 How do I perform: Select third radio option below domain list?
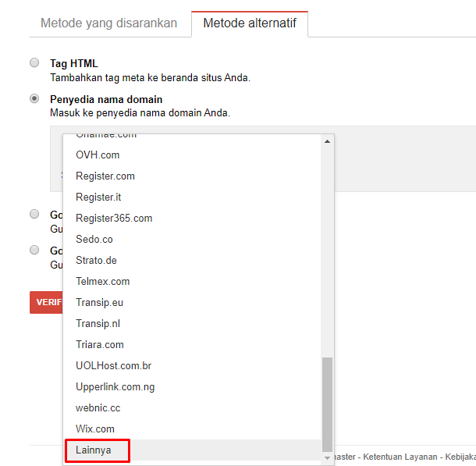pyautogui.click(x=34, y=214)
